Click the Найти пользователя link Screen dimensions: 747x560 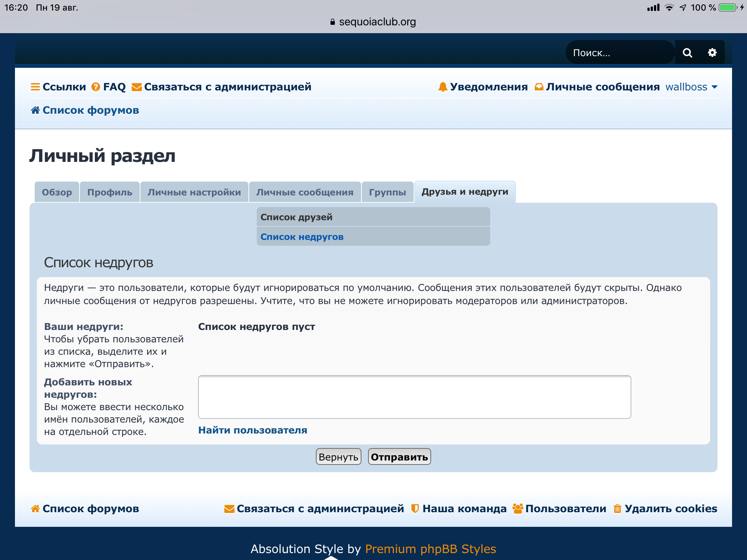[x=252, y=430]
